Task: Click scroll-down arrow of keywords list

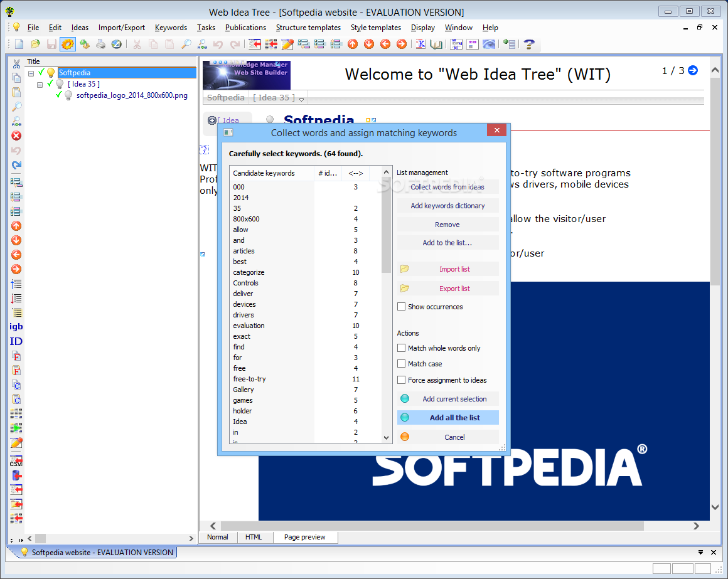Action: 386,437
